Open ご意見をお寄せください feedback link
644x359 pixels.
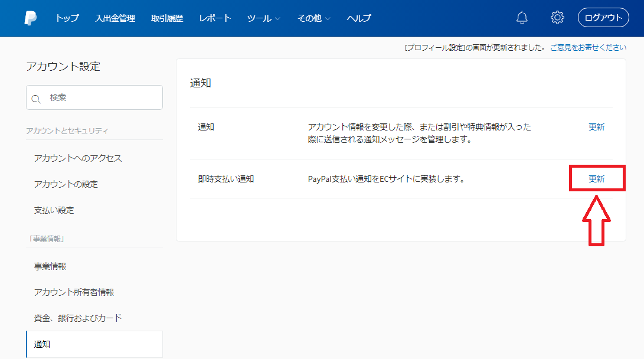pos(588,48)
